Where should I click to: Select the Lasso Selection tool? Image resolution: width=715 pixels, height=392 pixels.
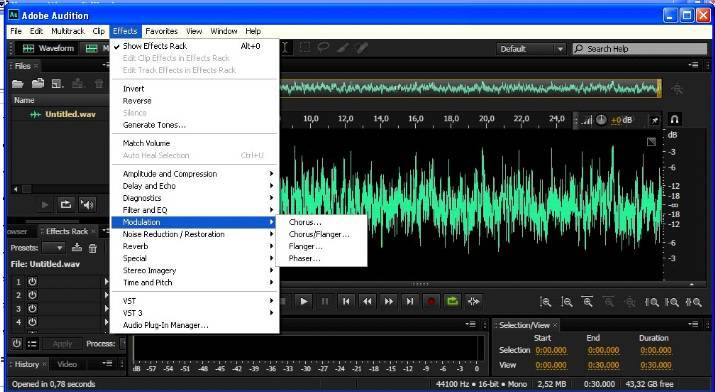click(323, 48)
